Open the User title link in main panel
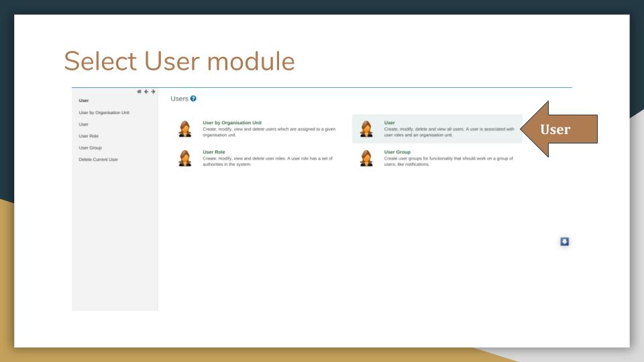This screenshot has width=644, height=362. tap(389, 123)
